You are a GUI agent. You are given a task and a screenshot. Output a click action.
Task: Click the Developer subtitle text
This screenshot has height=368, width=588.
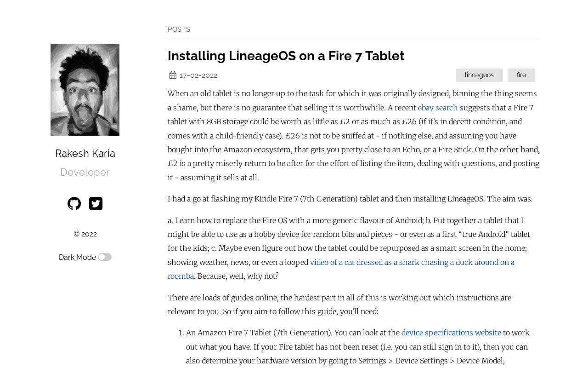pyautogui.click(x=85, y=172)
